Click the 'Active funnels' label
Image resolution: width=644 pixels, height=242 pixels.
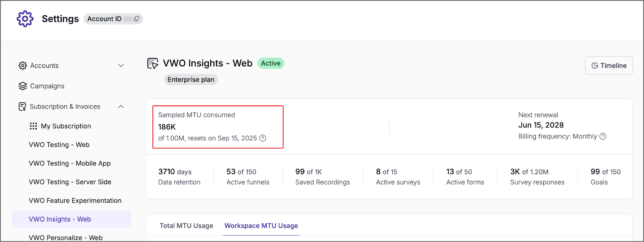coord(248,182)
